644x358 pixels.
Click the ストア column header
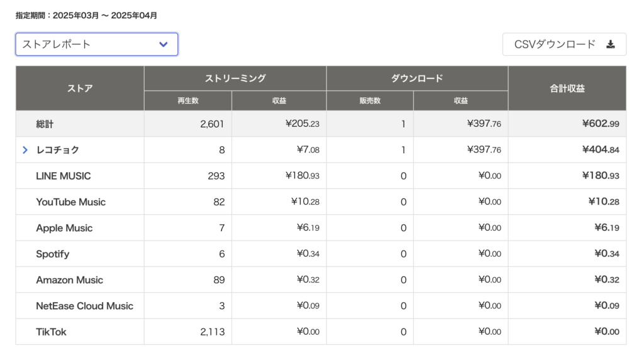point(80,88)
